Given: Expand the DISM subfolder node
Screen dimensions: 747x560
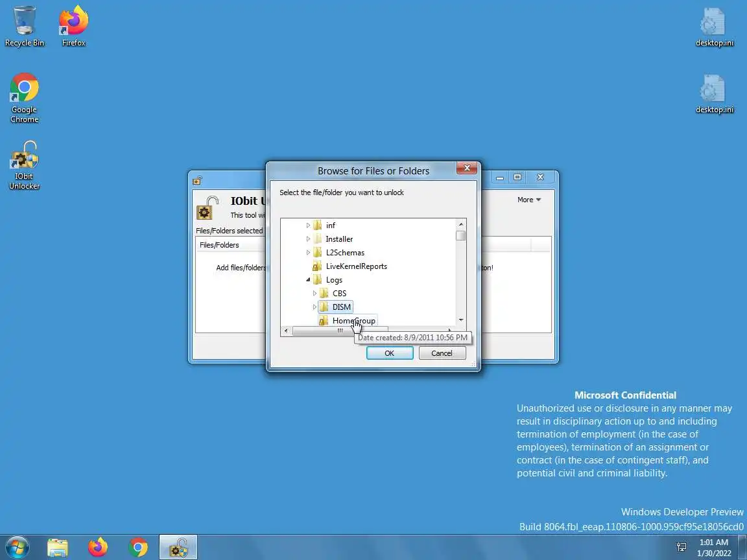Looking at the screenshot, I should coord(314,307).
